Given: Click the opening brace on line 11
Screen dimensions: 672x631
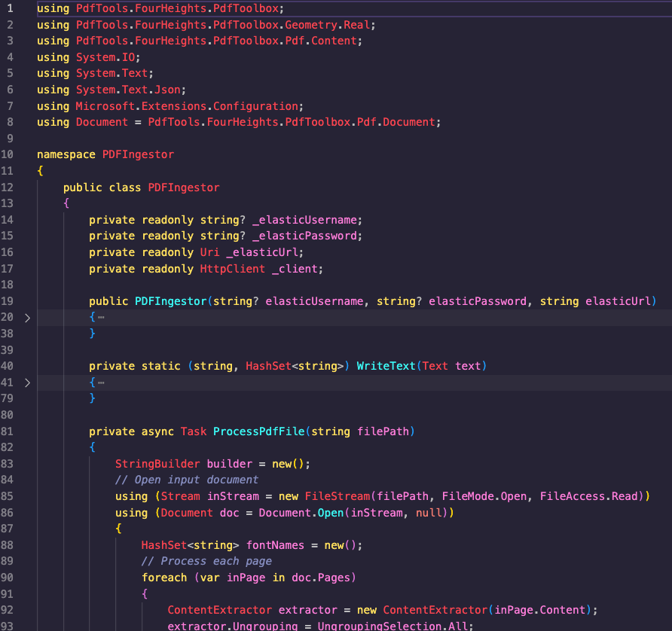Looking at the screenshot, I should [40, 171].
